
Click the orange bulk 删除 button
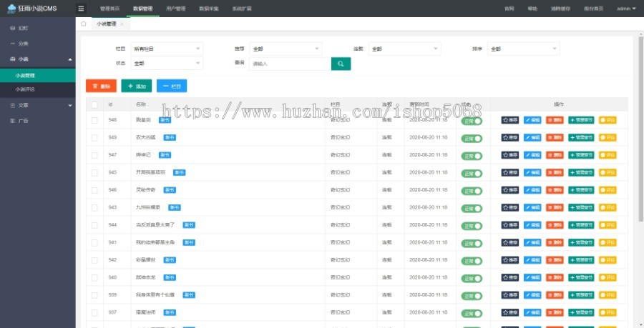100,86
